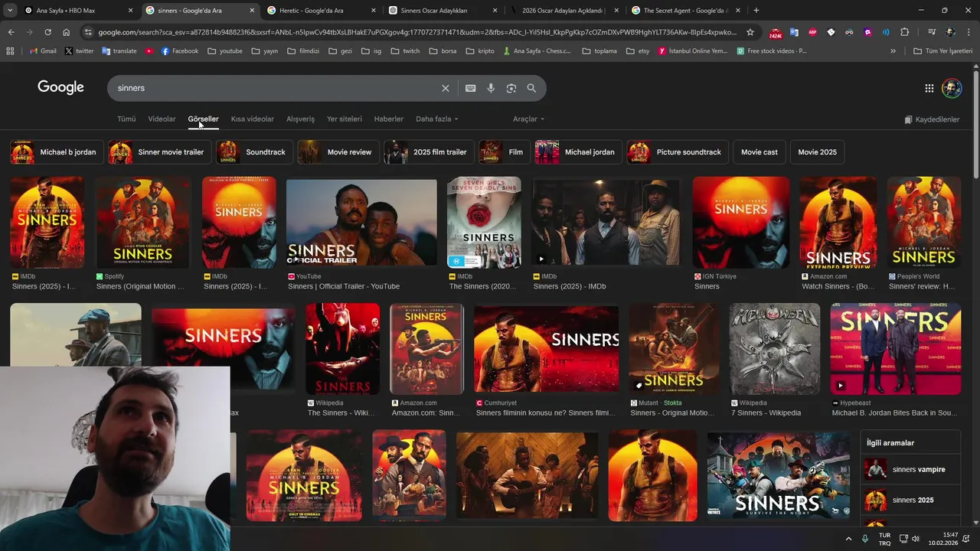Image resolution: width=980 pixels, height=551 pixels.
Task: Open the Windows tray microphone icon
Action: point(865,539)
